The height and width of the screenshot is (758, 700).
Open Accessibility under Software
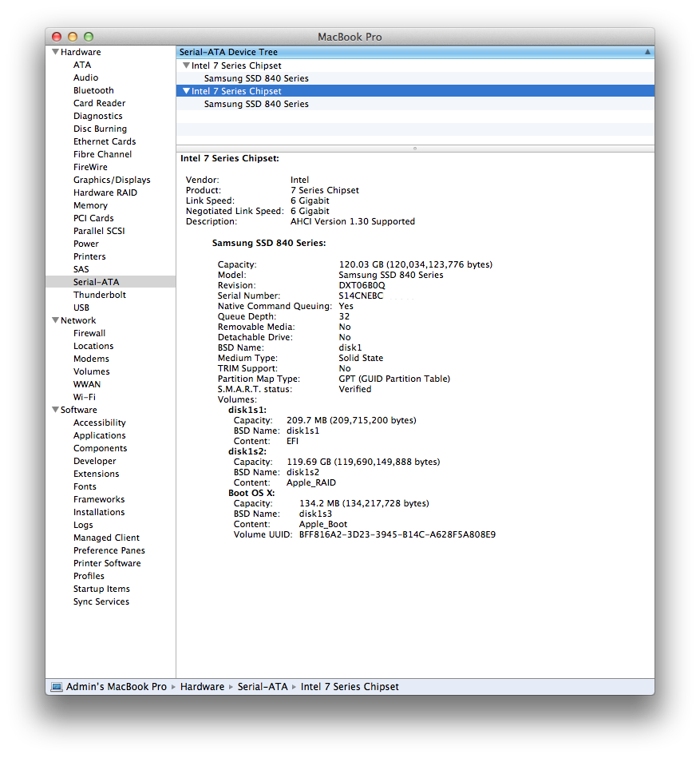point(100,423)
